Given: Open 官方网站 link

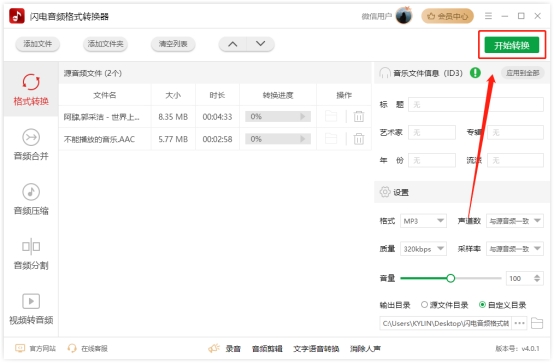Looking at the screenshot, I should point(42,349).
